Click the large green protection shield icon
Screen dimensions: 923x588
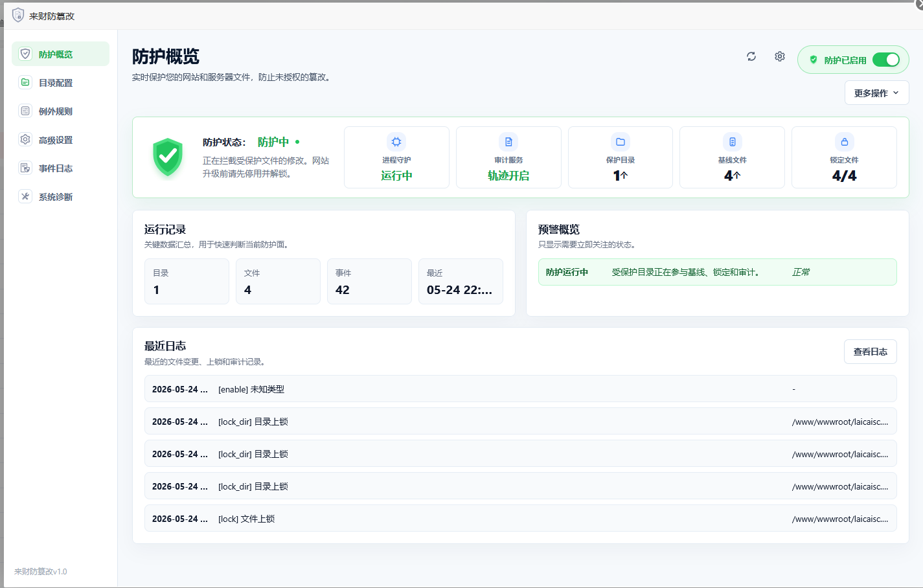pyautogui.click(x=168, y=157)
